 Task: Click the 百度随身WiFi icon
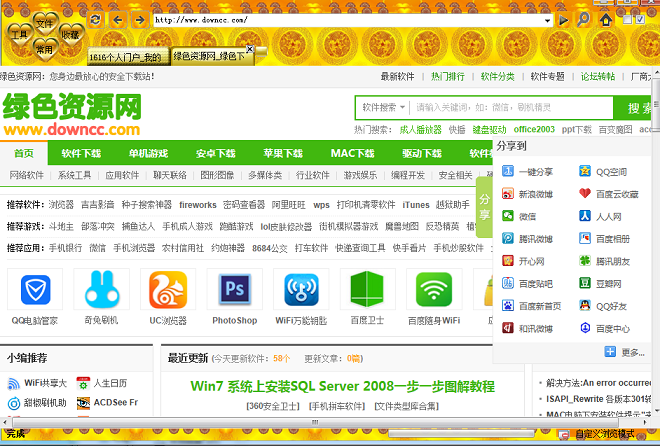[x=434, y=289]
